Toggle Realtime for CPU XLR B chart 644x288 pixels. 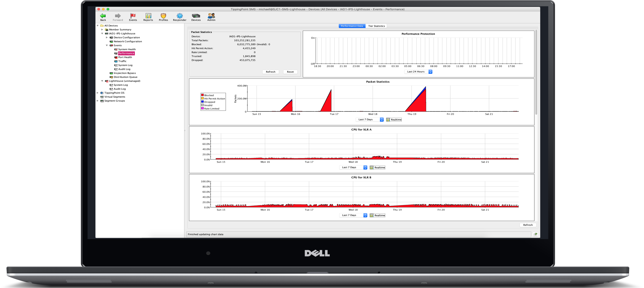[x=378, y=215]
